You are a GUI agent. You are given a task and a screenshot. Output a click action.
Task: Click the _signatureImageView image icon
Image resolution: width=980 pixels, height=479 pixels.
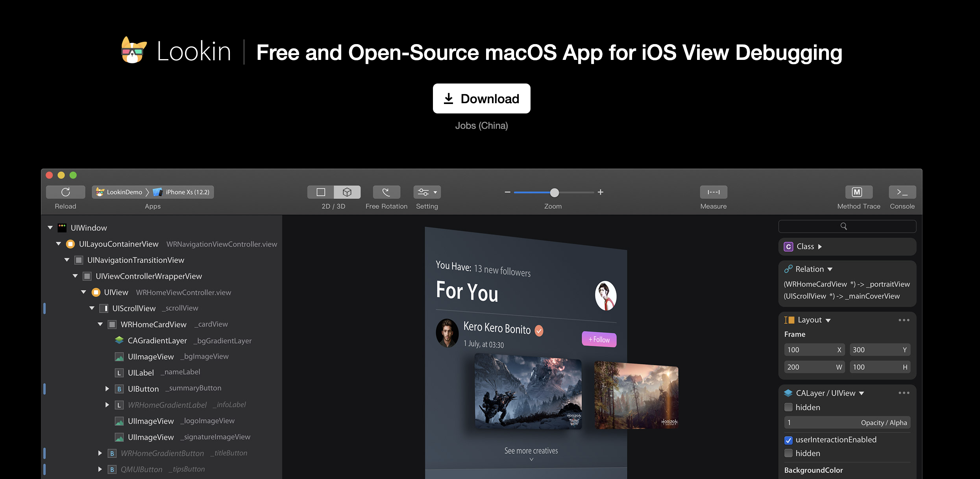coord(119,437)
